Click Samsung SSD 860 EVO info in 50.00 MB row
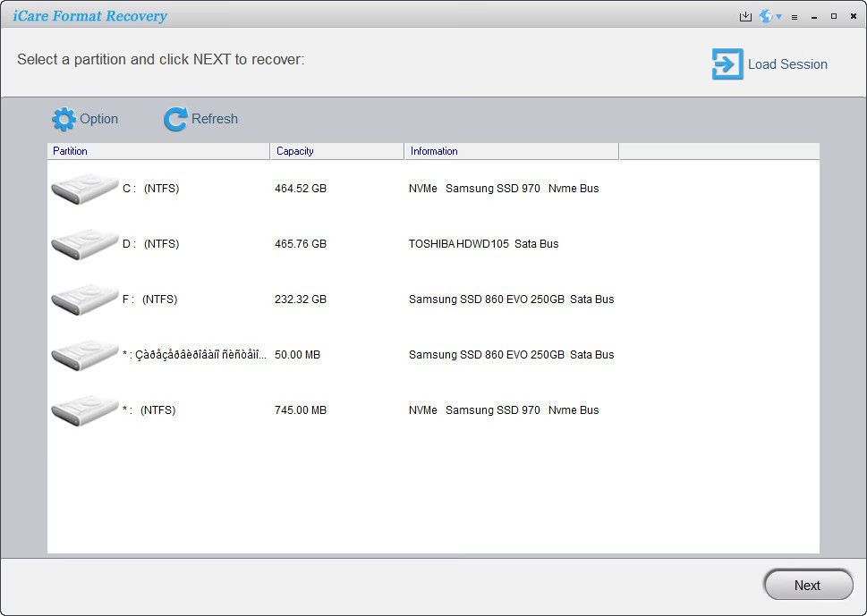The width and height of the screenshot is (867, 616). [x=512, y=355]
